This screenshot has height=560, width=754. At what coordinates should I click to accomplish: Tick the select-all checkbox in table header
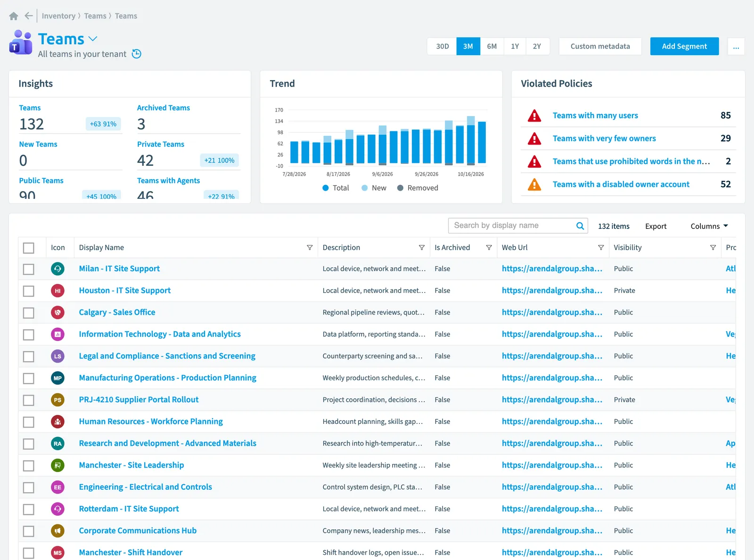tap(29, 248)
